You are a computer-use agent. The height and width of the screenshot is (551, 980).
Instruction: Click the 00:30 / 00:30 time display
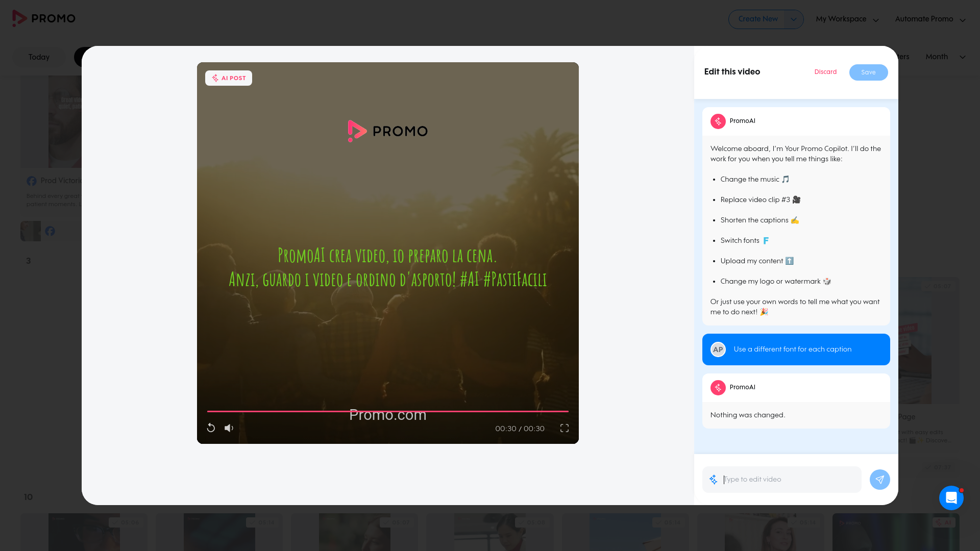point(520,429)
